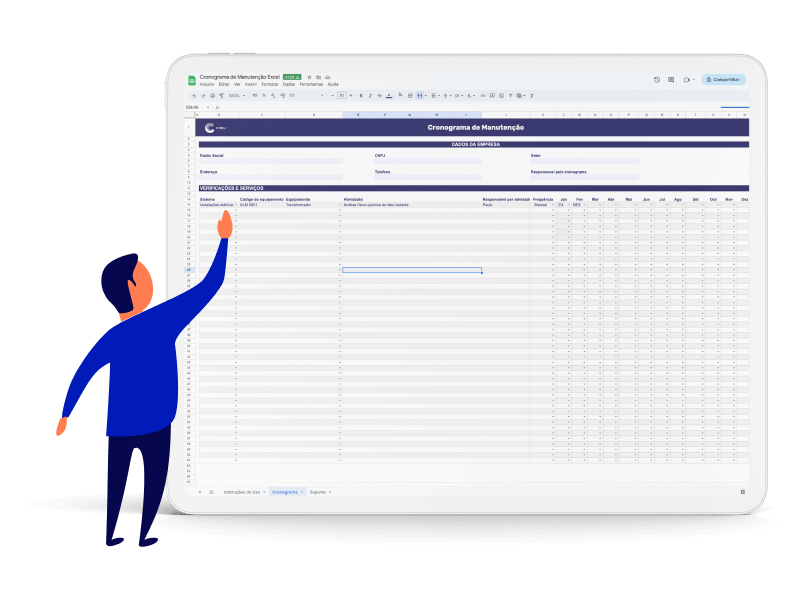
Task: Open the comments panel icon
Action: (671, 80)
